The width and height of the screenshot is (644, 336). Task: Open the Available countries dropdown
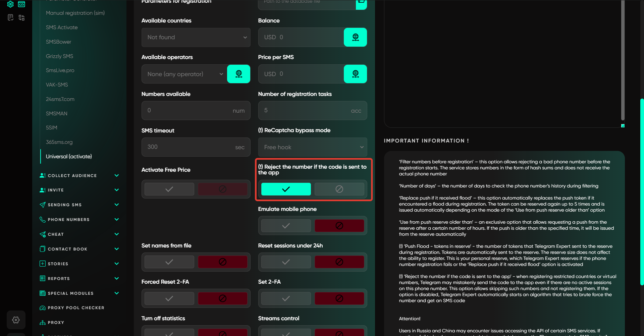[196, 37]
